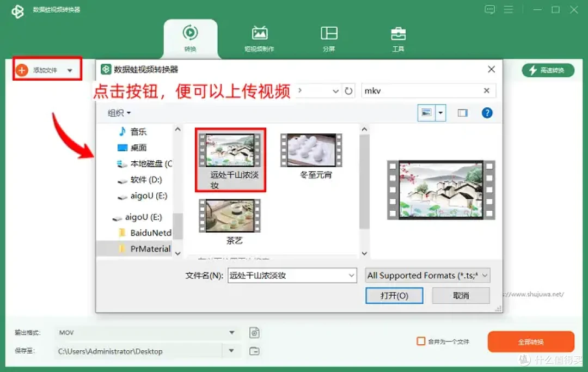
Task: Open the 输出格式 MOV dropdown
Action: click(x=146, y=333)
